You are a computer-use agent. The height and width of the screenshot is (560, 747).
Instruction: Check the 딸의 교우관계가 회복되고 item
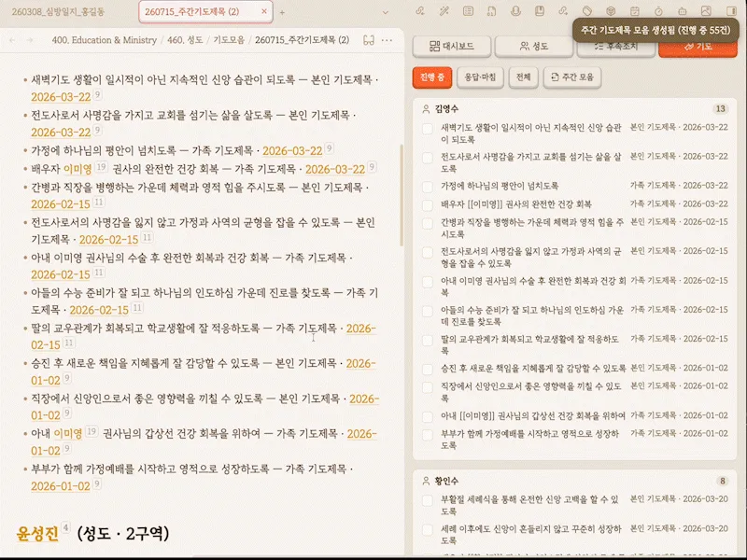(x=428, y=341)
